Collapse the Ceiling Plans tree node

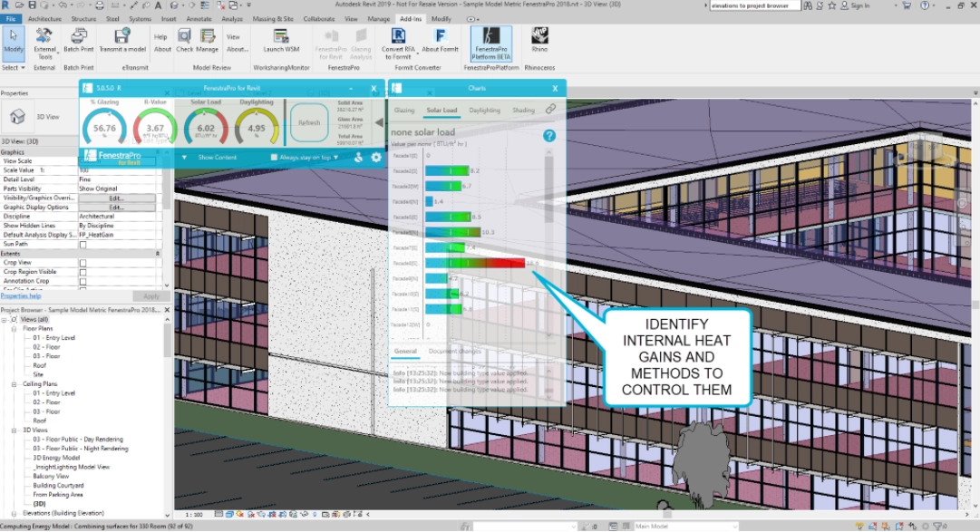[14, 384]
